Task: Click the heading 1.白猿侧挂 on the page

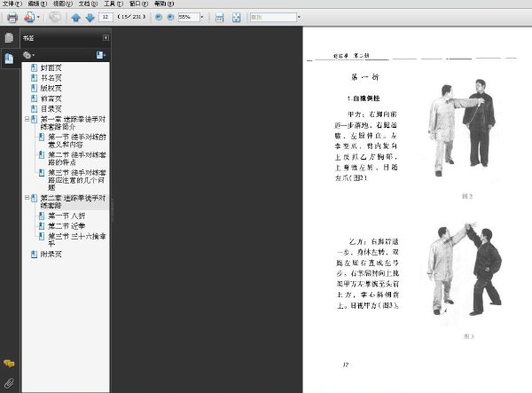Action: 363,98
